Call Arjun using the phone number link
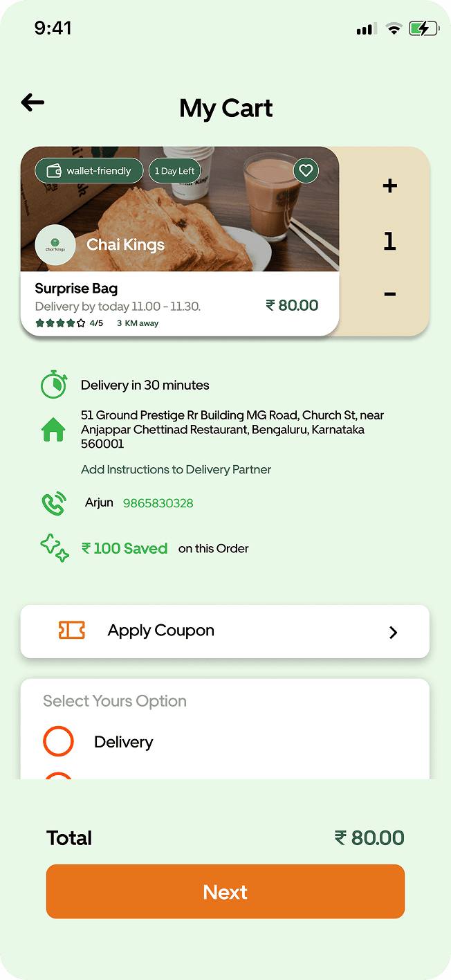This screenshot has width=451, height=980. pos(158,503)
